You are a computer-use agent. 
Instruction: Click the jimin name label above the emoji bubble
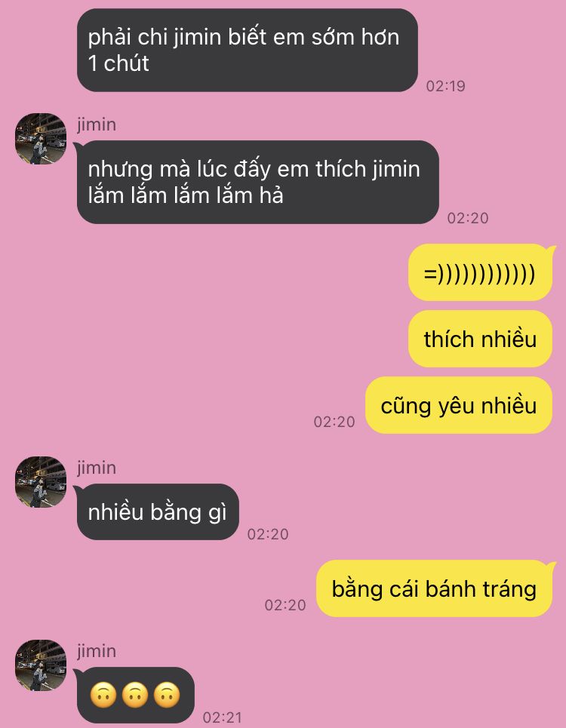click(x=97, y=651)
